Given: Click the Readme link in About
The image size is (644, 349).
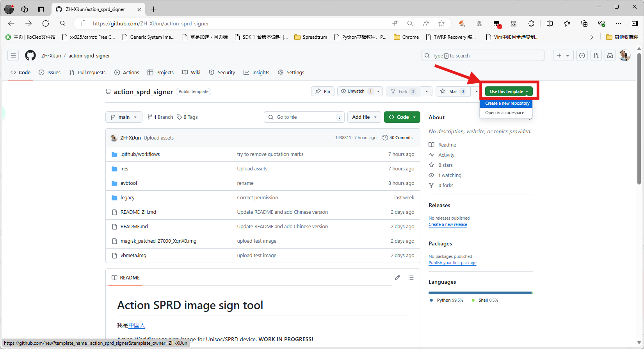Looking at the screenshot, I should (447, 145).
